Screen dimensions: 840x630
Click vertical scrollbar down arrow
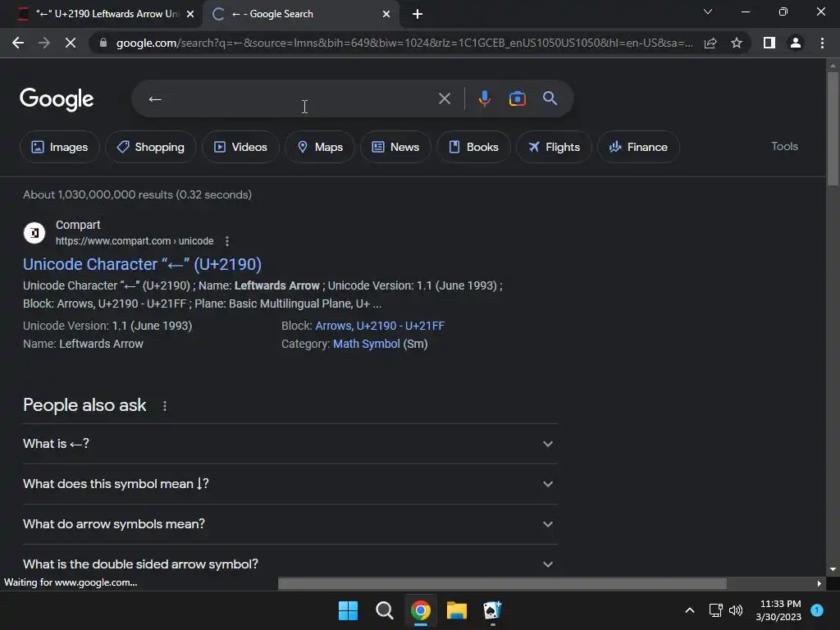tap(833, 569)
